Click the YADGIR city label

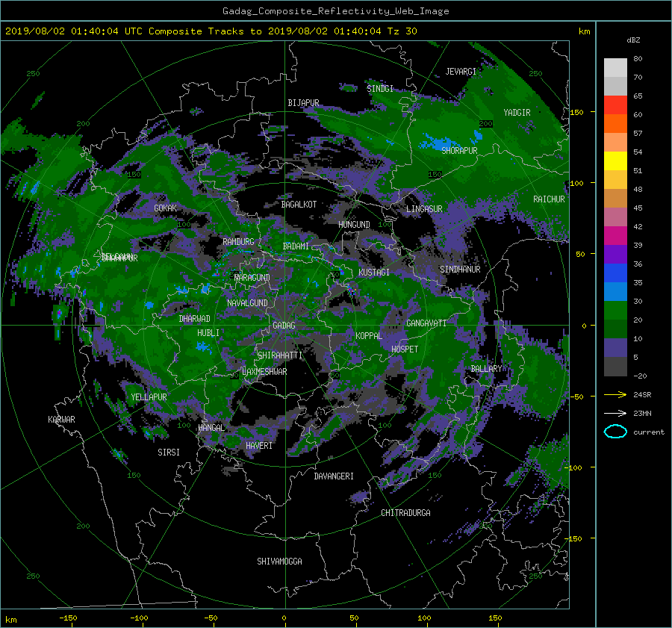coord(517,113)
